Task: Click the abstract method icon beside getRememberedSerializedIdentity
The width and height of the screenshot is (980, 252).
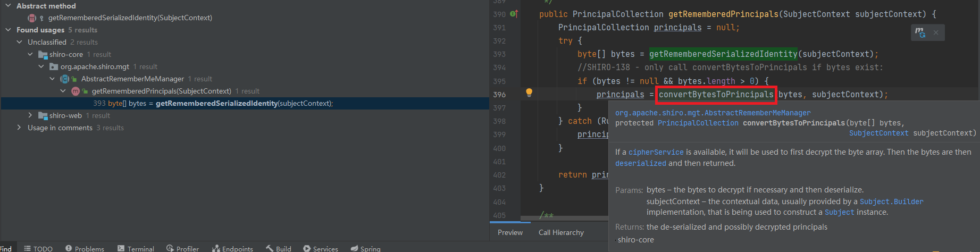Action: (32, 18)
